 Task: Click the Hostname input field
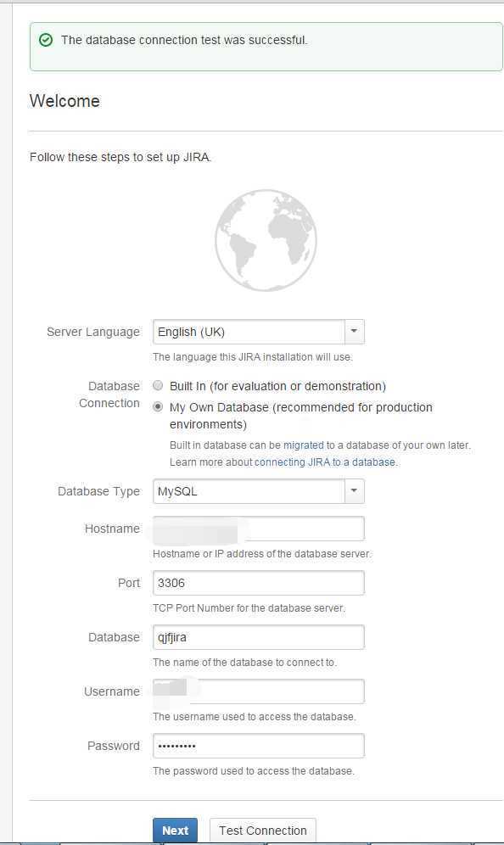[259, 529]
